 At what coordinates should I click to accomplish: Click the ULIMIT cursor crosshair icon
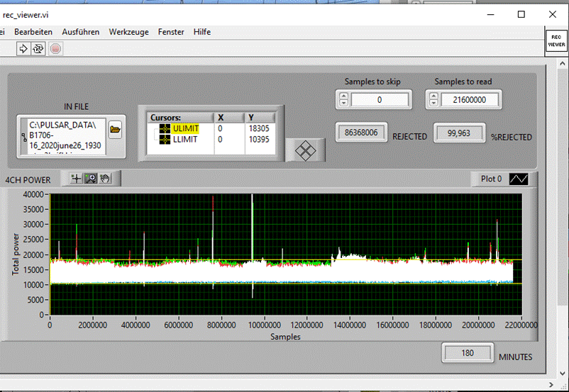click(x=165, y=128)
